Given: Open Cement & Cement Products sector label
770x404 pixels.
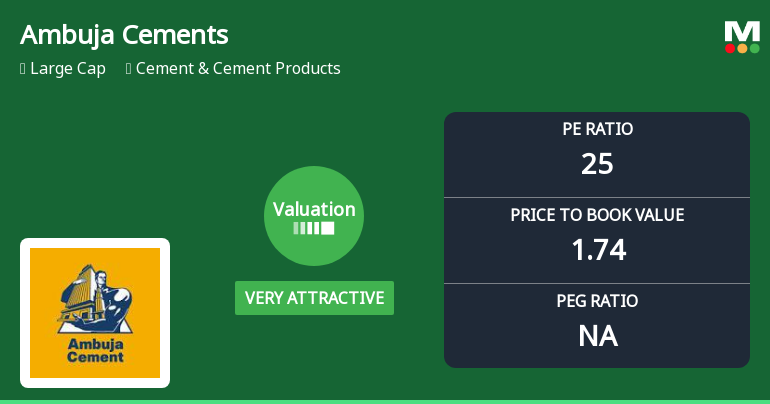Looking at the screenshot, I should coord(238,69).
